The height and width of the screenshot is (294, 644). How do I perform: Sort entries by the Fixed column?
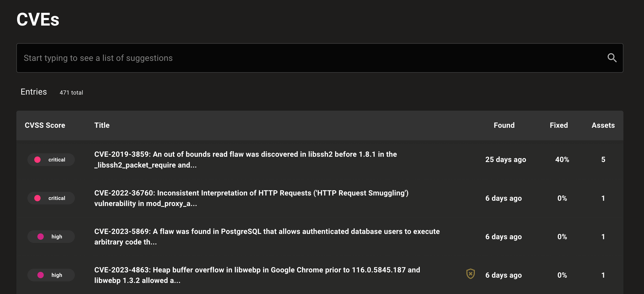(559, 125)
